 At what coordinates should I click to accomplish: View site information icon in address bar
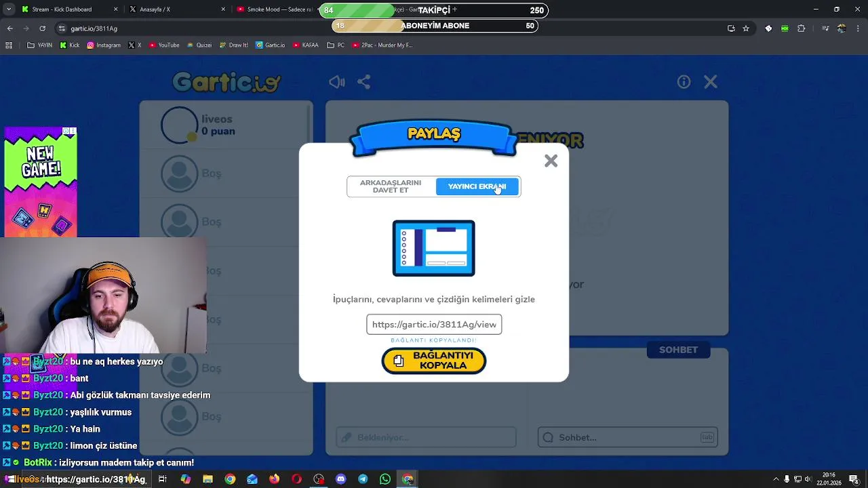tap(62, 28)
